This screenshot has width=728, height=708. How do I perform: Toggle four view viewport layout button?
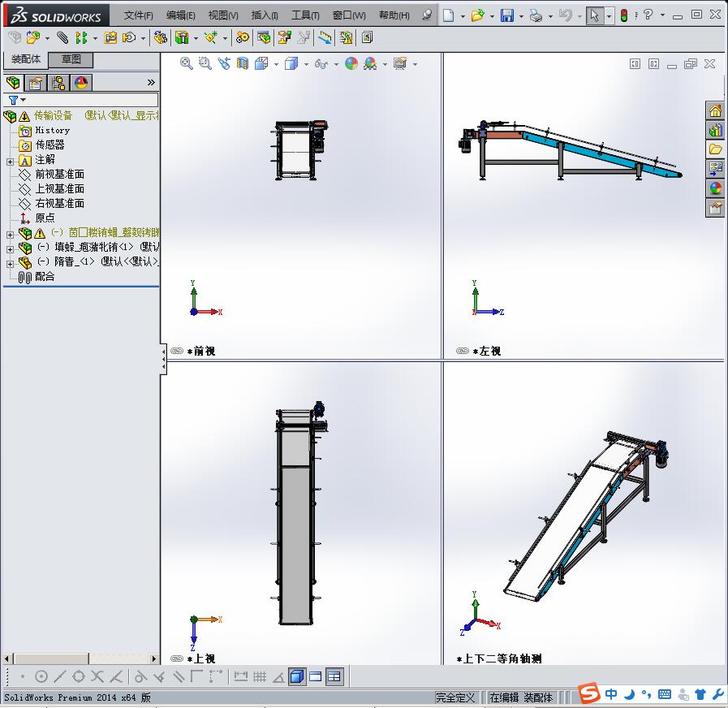(334, 676)
